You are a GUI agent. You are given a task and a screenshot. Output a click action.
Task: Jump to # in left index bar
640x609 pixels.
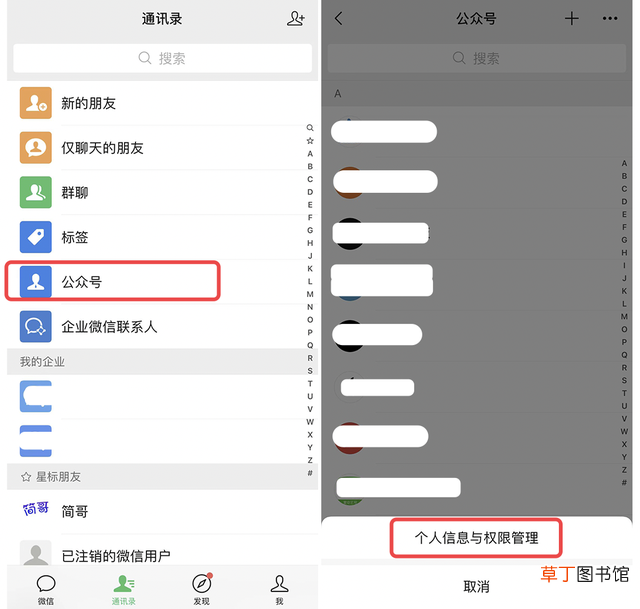pyautogui.click(x=310, y=473)
